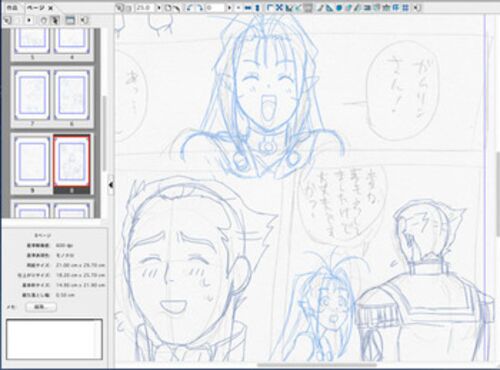Switch to the 作品 tab
Viewport: 500px width, 370px height.
(x=12, y=8)
